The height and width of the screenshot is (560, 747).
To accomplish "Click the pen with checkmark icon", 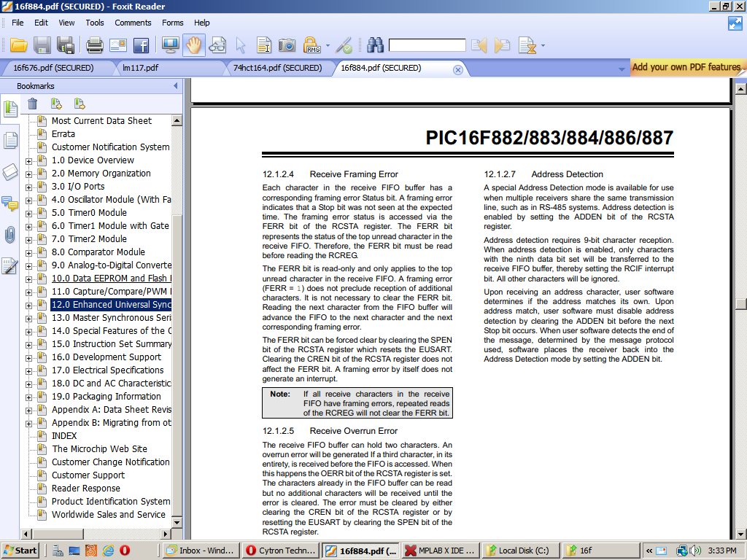I will click(x=344, y=46).
